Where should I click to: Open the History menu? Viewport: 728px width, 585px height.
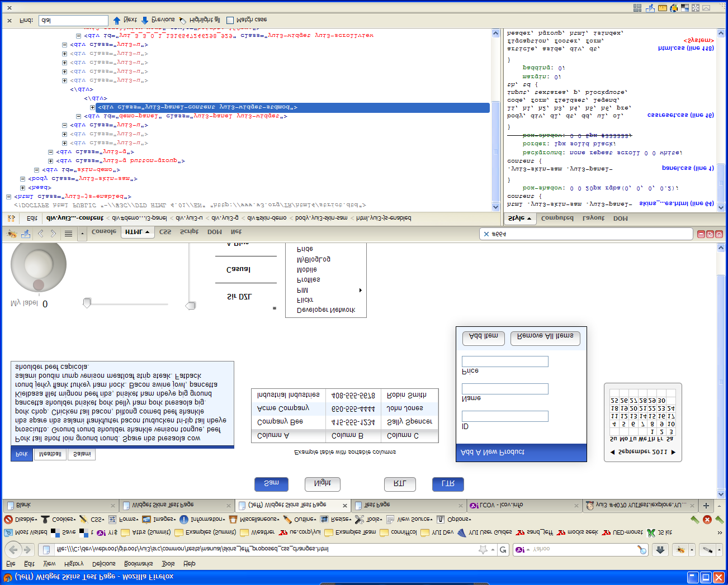tap(74, 563)
